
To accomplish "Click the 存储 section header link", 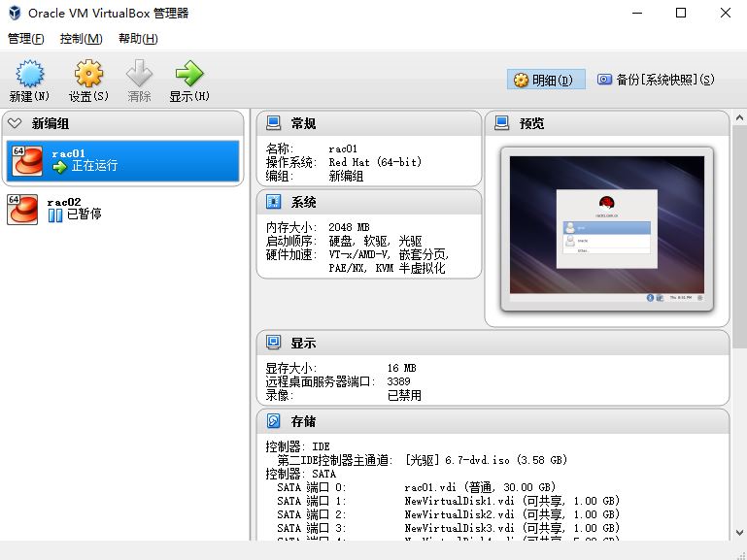I will coord(303,421).
